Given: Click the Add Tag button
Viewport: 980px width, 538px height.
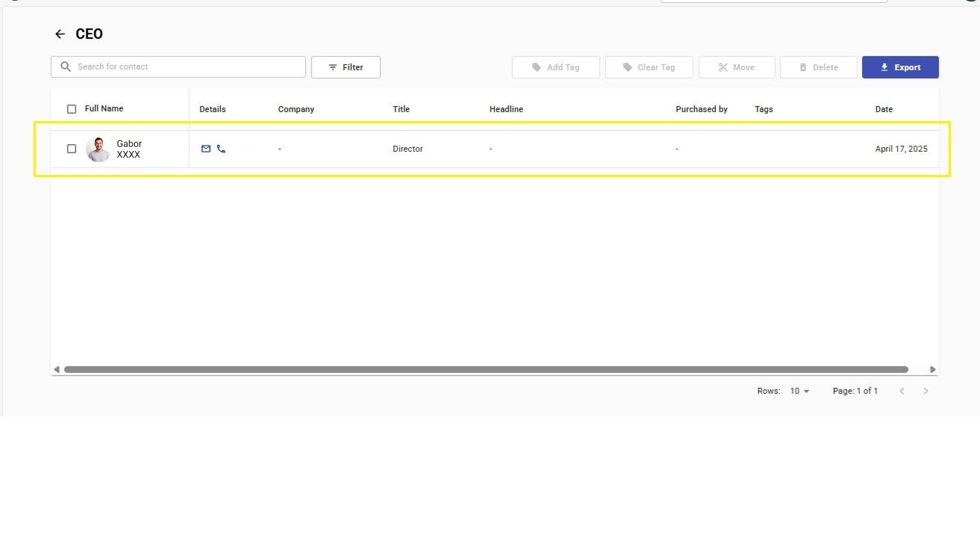Looking at the screenshot, I should coord(555,67).
